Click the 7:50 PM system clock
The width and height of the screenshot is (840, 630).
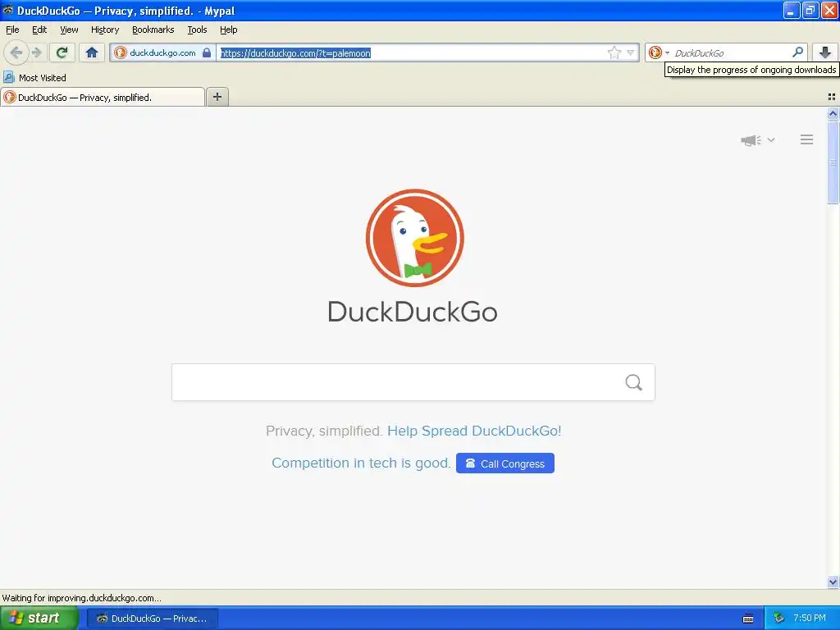[x=810, y=618]
